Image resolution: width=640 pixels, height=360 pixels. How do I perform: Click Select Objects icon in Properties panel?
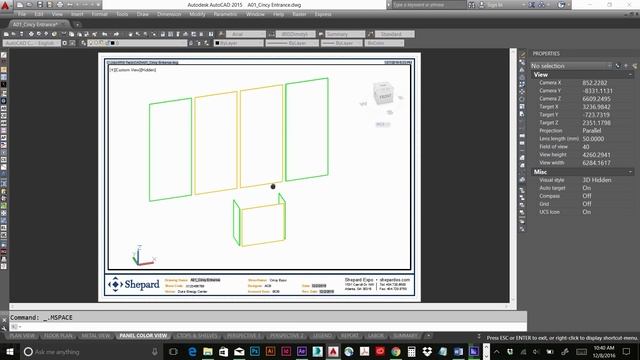pos(626,66)
